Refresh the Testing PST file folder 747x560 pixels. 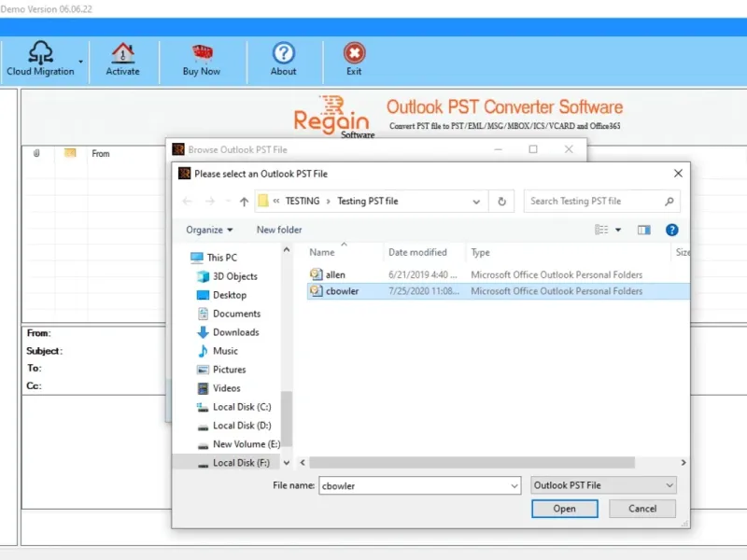point(501,202)
